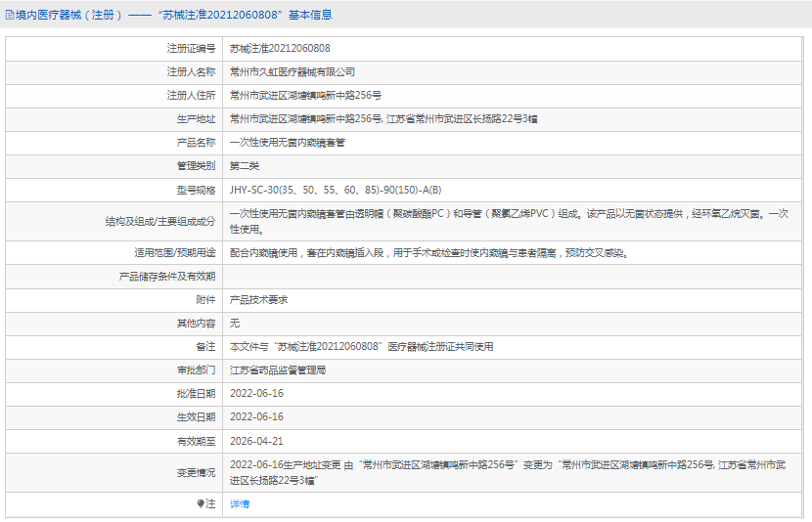Click the 附件 label
Viewport: 812px width, 522px height.
coord(205,300)
